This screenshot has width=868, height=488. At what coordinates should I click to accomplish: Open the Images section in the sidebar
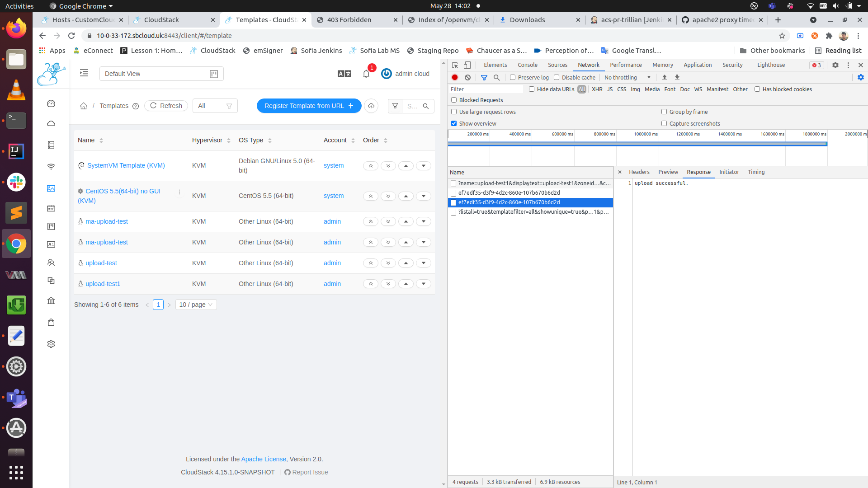51,188
